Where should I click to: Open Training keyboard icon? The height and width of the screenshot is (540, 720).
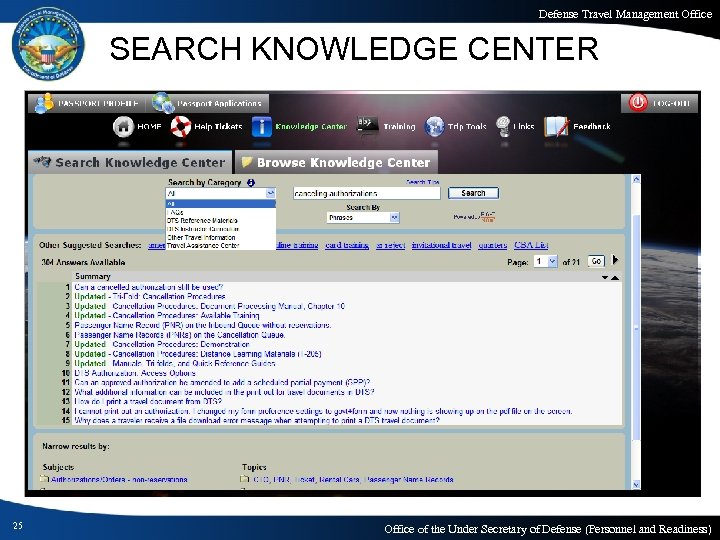tap(368, 125)
